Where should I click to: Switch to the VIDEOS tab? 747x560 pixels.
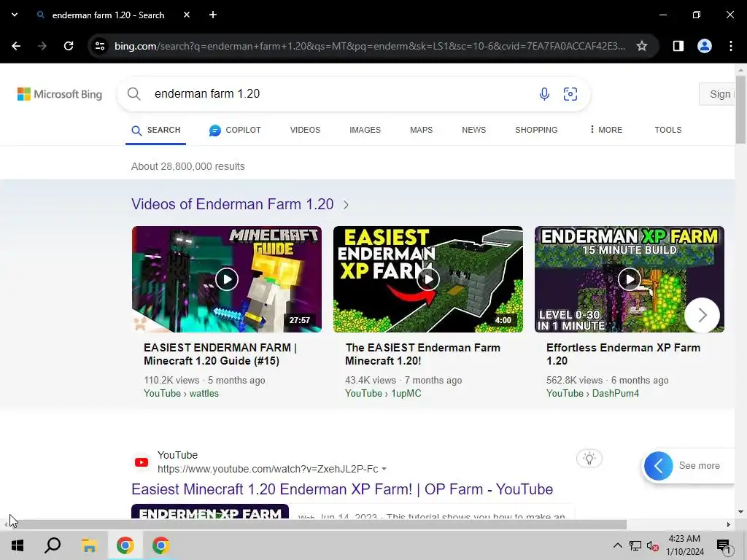pos(306,130)
